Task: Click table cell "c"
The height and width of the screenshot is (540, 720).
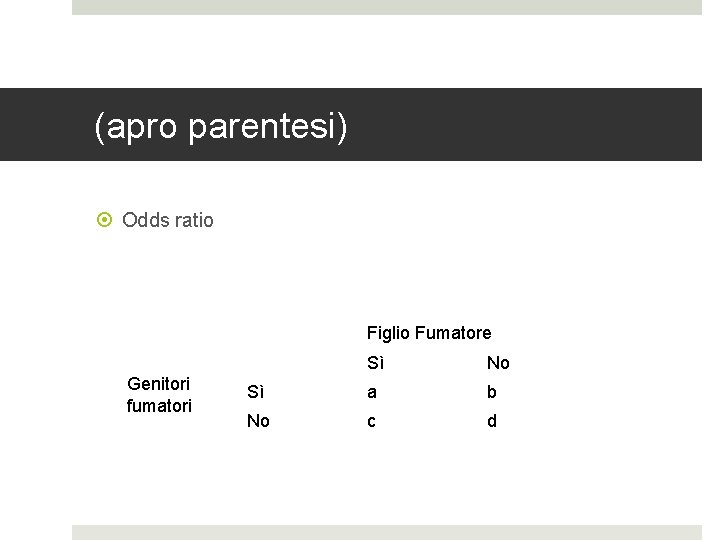Action: (x=372, y=421)
